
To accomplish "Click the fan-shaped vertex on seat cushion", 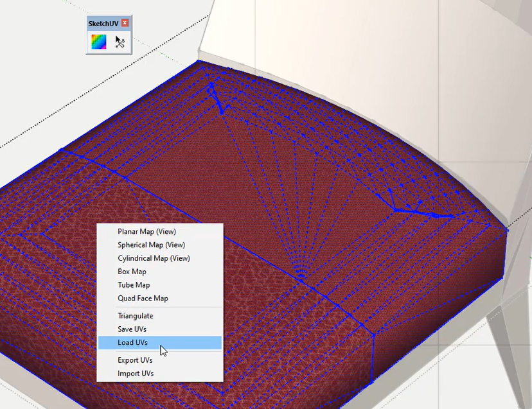I will (299, 277).
